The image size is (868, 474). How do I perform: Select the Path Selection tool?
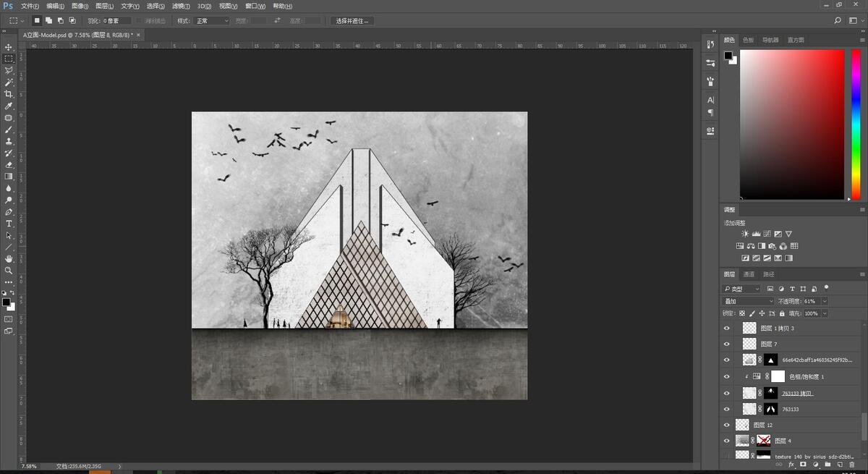click(x=9, y=235)
